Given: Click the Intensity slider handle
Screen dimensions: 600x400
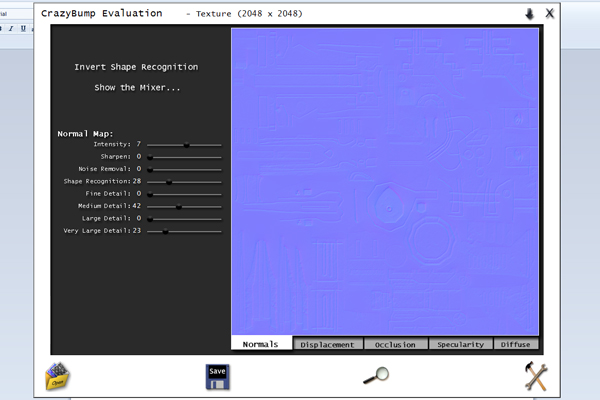Looking at the screenshot, I should click(x=186, y=145).
